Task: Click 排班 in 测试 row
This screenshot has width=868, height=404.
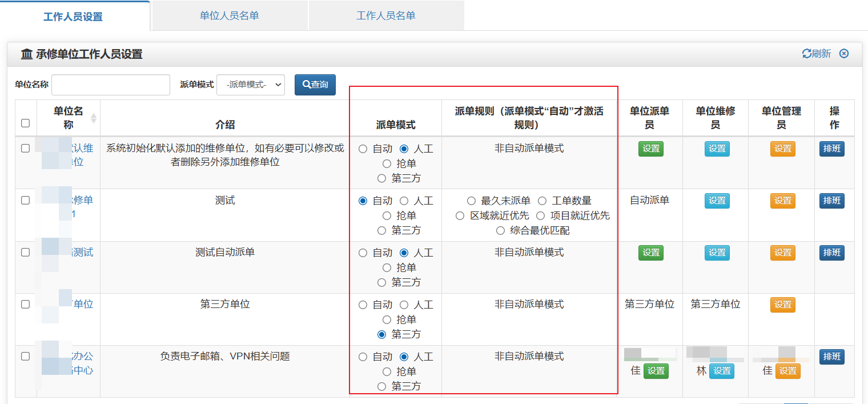Action: (x=832, y=201)
